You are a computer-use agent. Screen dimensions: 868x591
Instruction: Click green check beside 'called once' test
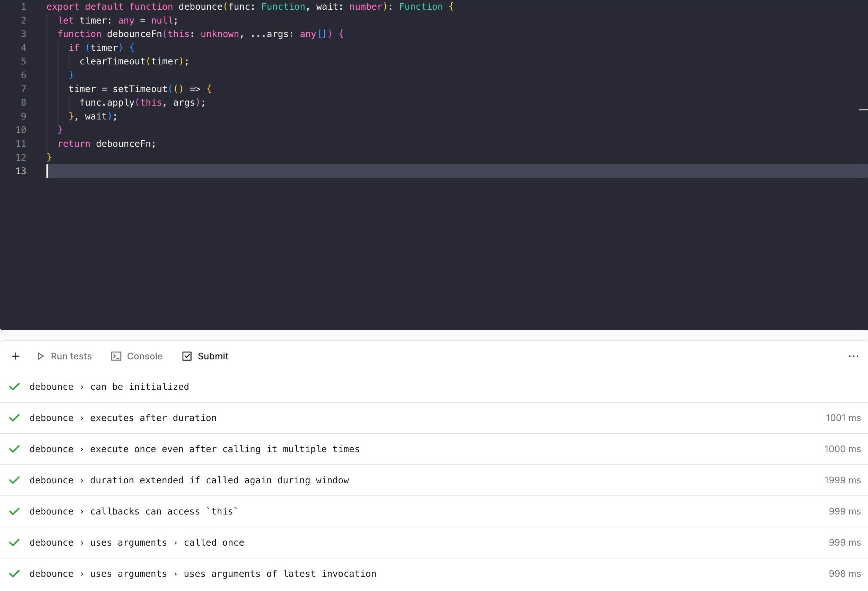click(x=14, y=543)
